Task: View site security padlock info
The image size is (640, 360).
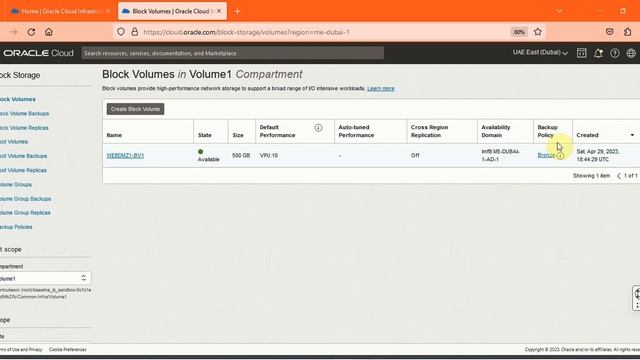Action: pyautogui.click(x=135, y=32)
